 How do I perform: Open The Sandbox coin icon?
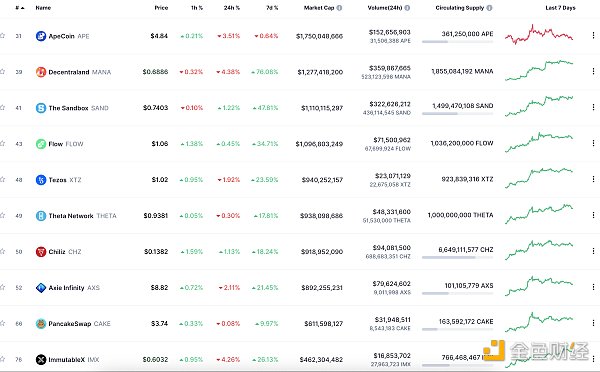pos(41,108)
